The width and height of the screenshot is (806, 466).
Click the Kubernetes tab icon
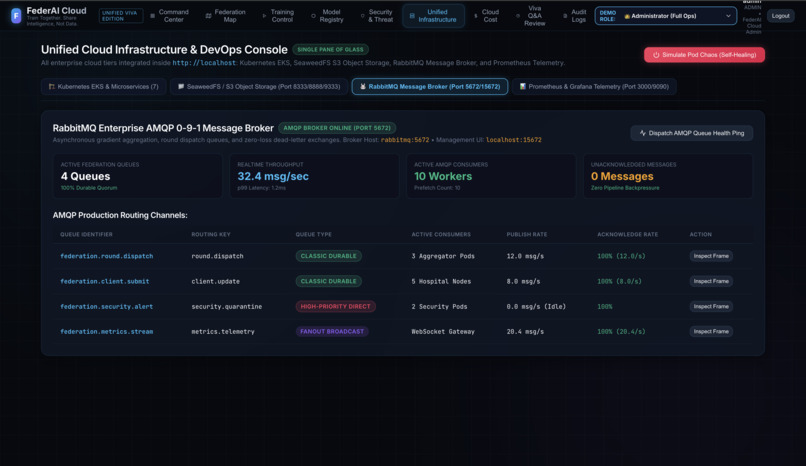click(x=51, y=87)
